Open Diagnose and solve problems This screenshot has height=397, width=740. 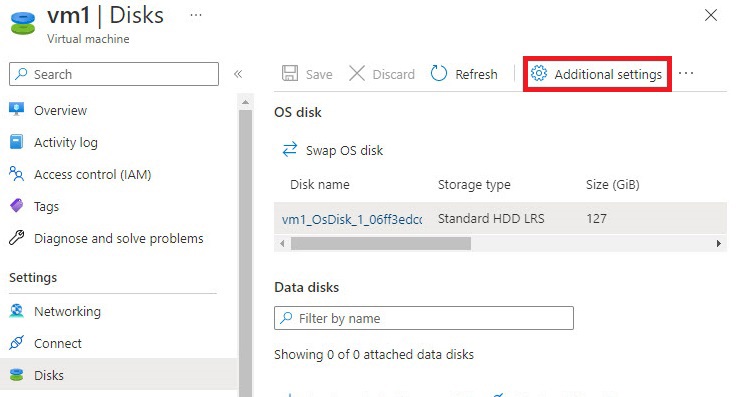pos(118,238)
